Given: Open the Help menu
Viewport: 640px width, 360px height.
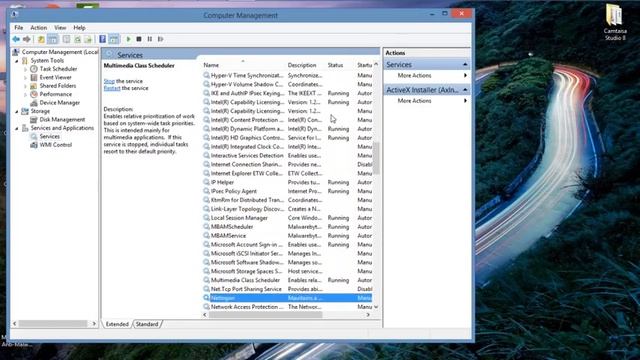Looking at the screenshot, I should coord(79,28).
